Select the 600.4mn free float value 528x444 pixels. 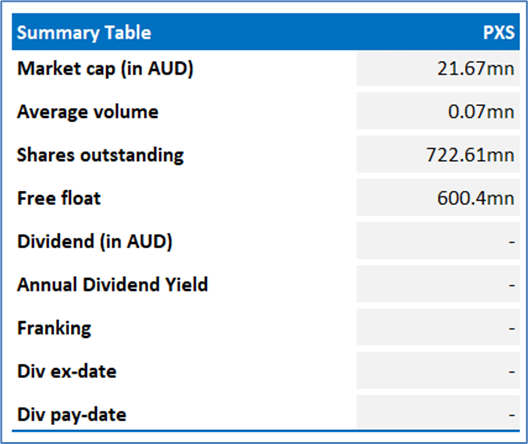coord(475,198)
